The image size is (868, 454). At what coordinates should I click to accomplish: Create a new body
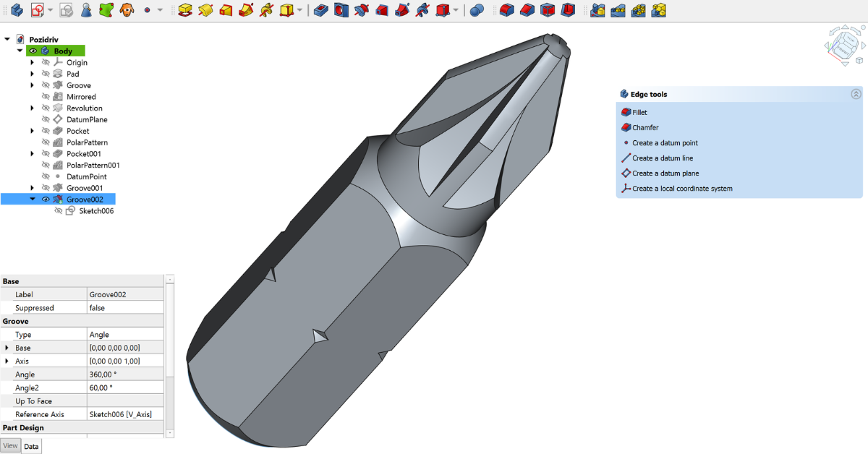click(17, 10)
